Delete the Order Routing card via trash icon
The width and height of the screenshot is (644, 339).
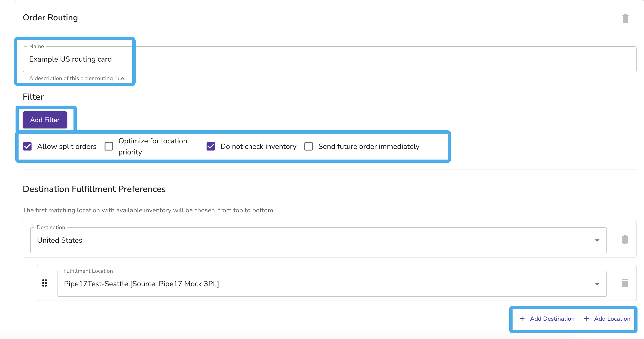coord(625,19)
